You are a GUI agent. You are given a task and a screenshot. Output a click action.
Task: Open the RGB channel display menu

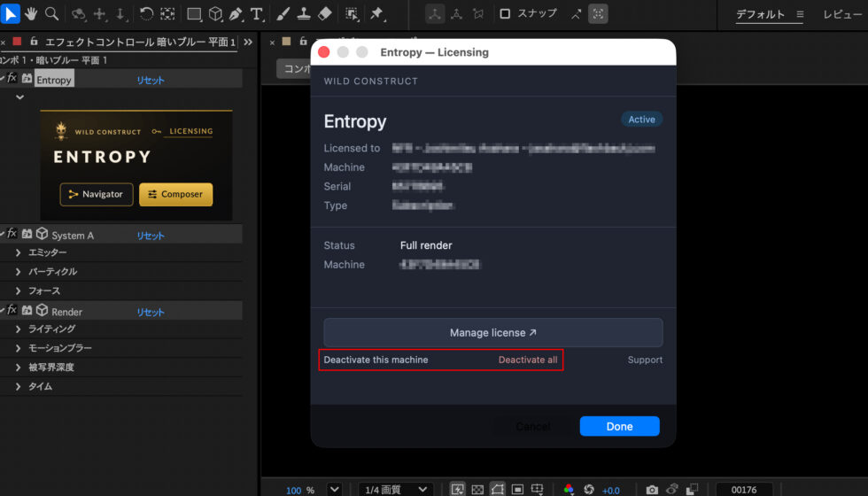pyautogui.click(x=569, y=489)
